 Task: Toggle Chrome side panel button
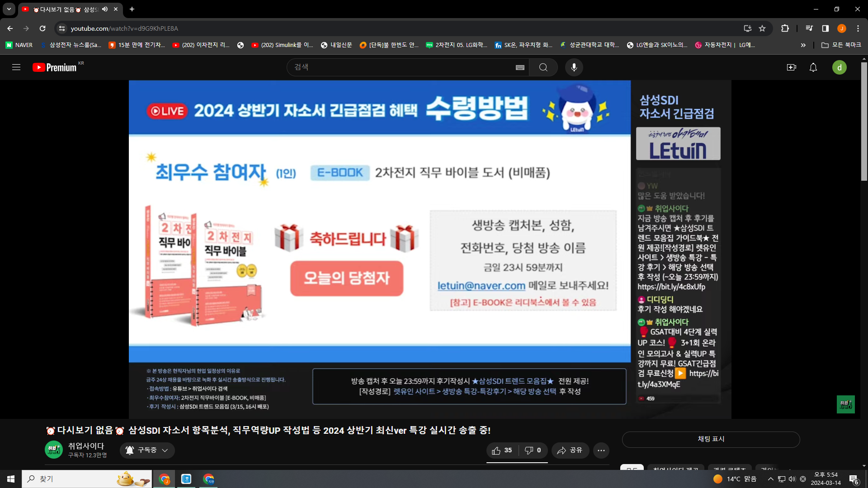(825, 28)
